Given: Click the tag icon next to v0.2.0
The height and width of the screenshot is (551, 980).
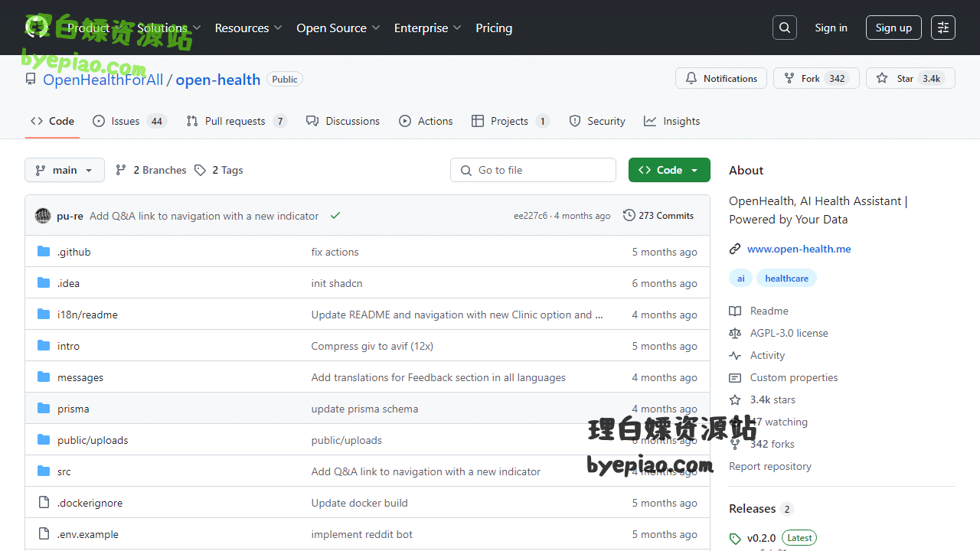Looking at the screenshot, I should coord(735,538).
